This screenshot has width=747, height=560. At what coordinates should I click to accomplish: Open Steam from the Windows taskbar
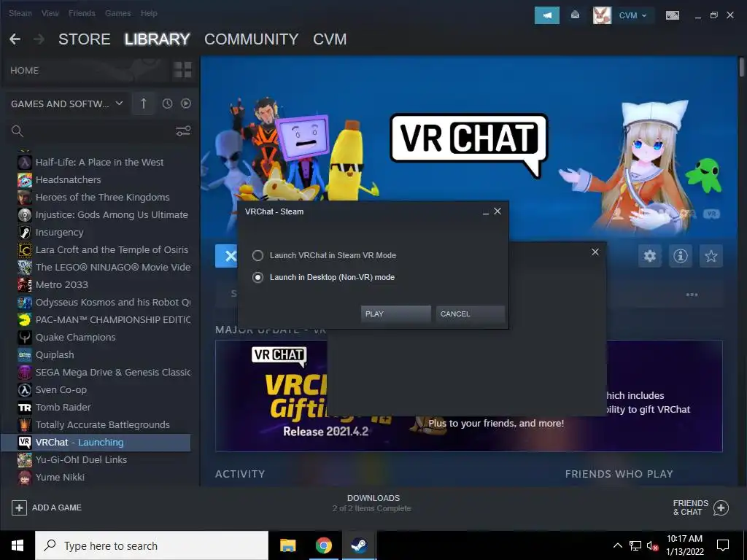(359, 545)
